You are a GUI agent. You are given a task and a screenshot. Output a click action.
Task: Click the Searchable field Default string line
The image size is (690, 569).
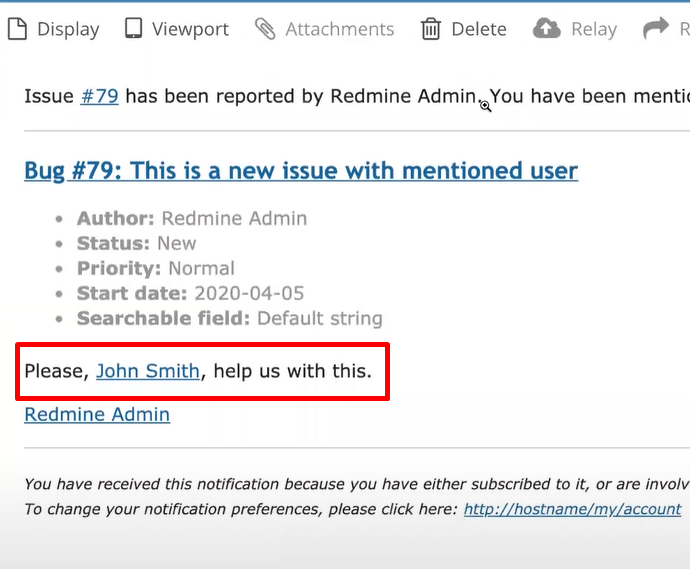tap(229, 319)
